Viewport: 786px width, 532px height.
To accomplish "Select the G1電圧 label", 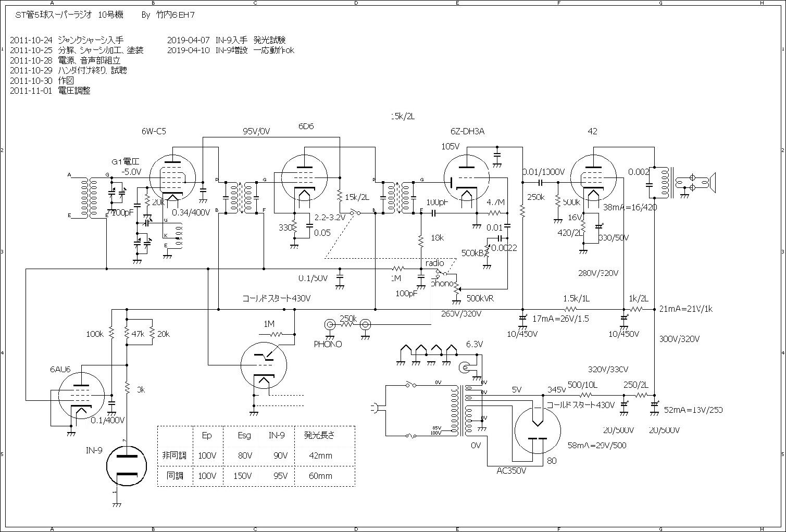I will point(126,161).
